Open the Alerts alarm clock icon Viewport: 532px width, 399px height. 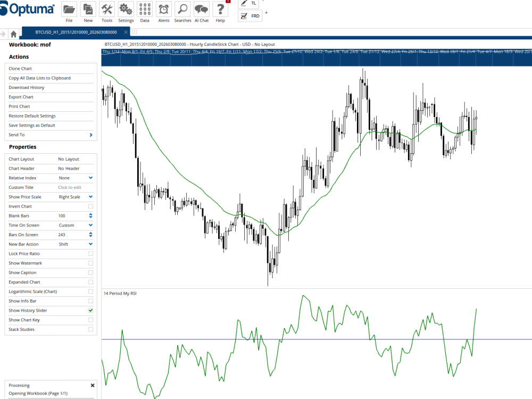[164, 10]
